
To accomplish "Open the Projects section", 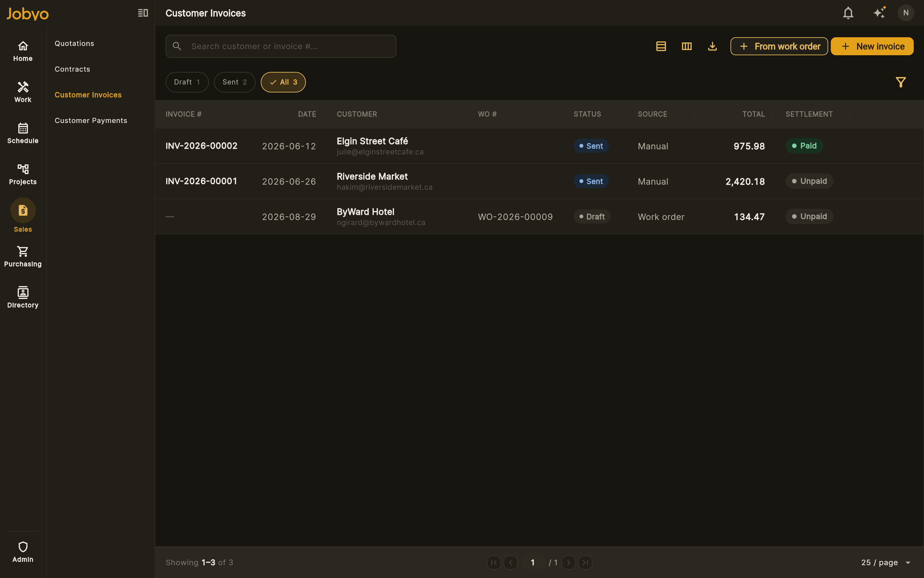I will tap(23, 175).
